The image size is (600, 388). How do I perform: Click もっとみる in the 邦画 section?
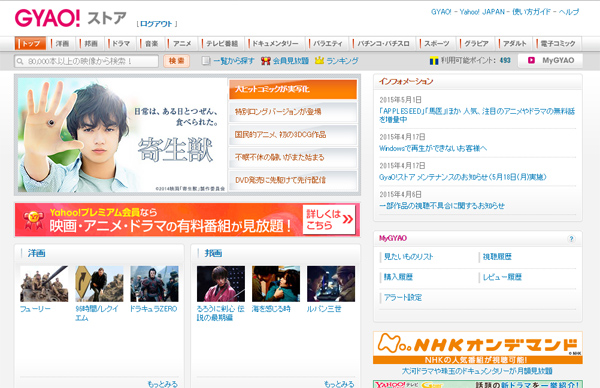click(339, 384)
